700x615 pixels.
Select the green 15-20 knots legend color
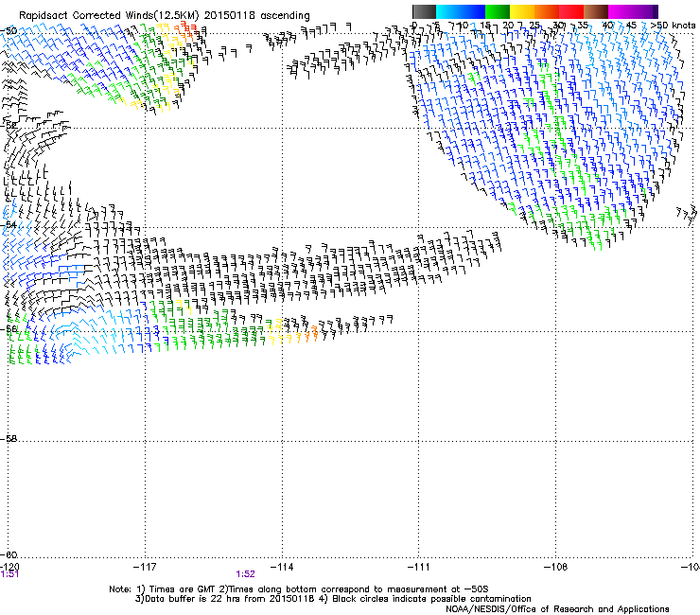click(x=498, y=11)
